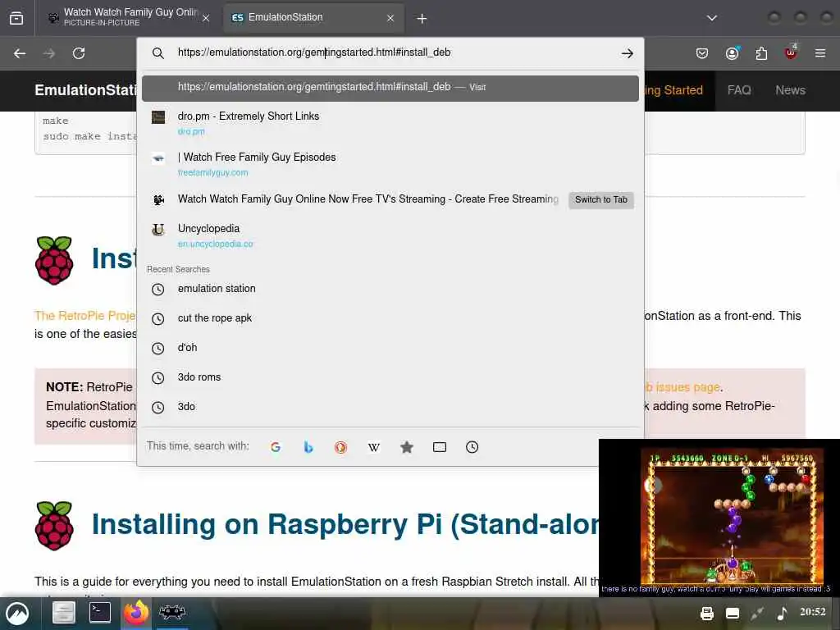Open the RetroArch taskbar icon
This screenshot has height=630, width=840.
point(172,612)
